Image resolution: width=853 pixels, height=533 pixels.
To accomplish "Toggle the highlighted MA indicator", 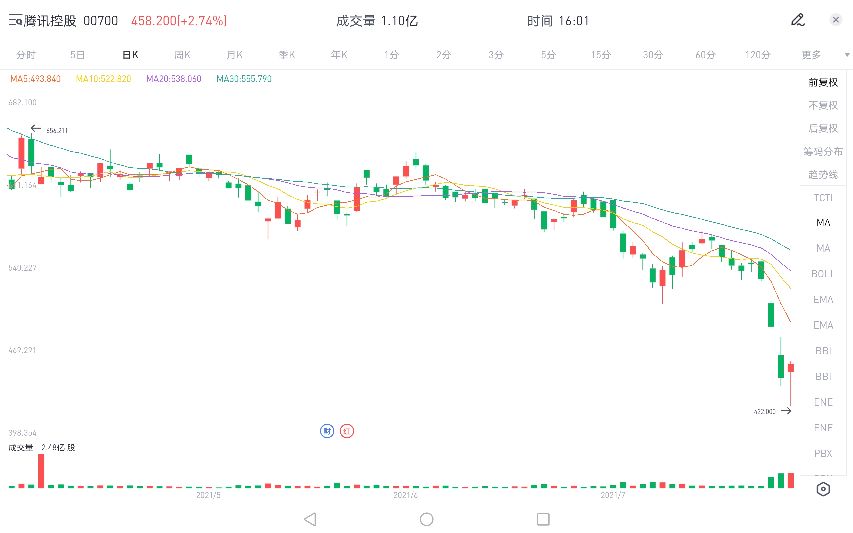I will [823, 222].
